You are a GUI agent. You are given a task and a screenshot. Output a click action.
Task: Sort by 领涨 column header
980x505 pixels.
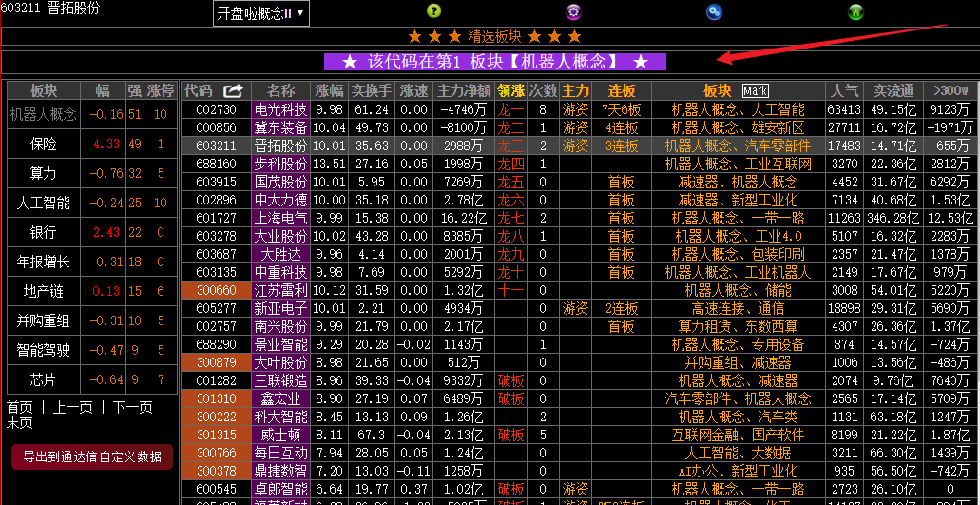pos(510,90)
